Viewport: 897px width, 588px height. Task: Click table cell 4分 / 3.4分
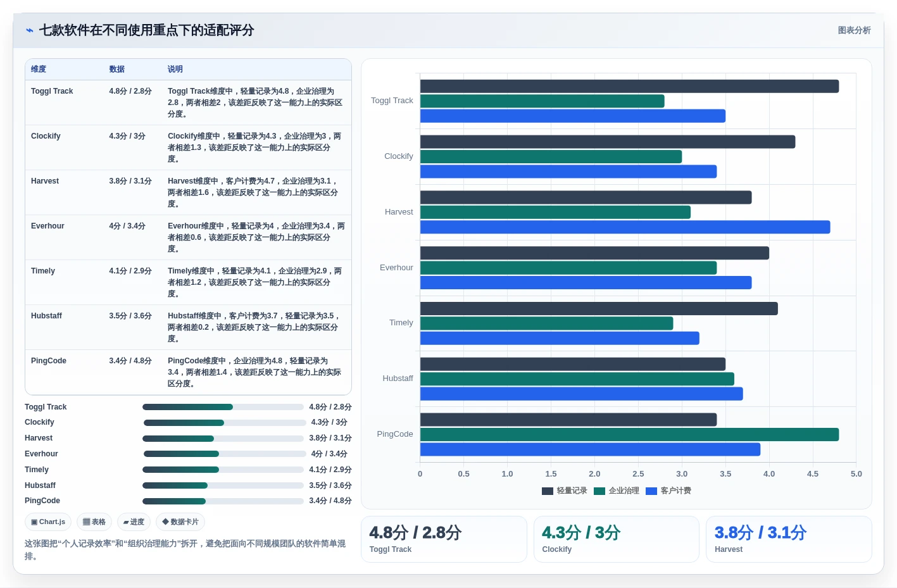[127, 226]
